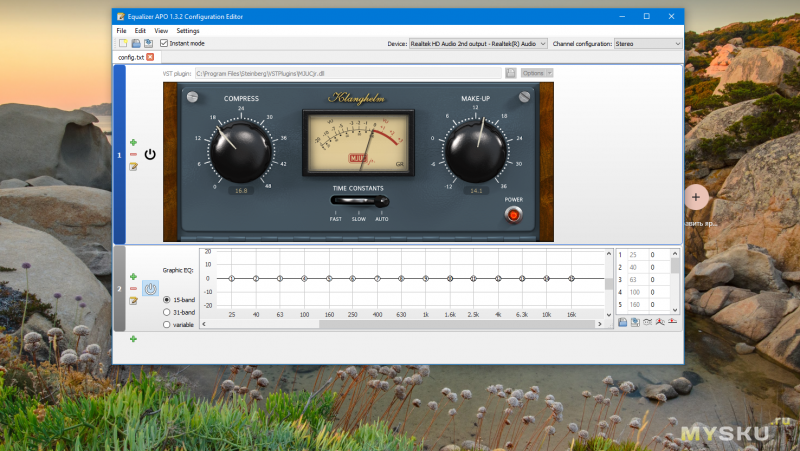800x451 pixels.
Task: Click the EQ graph scroll-down arrow
Action: click(609, 315)
